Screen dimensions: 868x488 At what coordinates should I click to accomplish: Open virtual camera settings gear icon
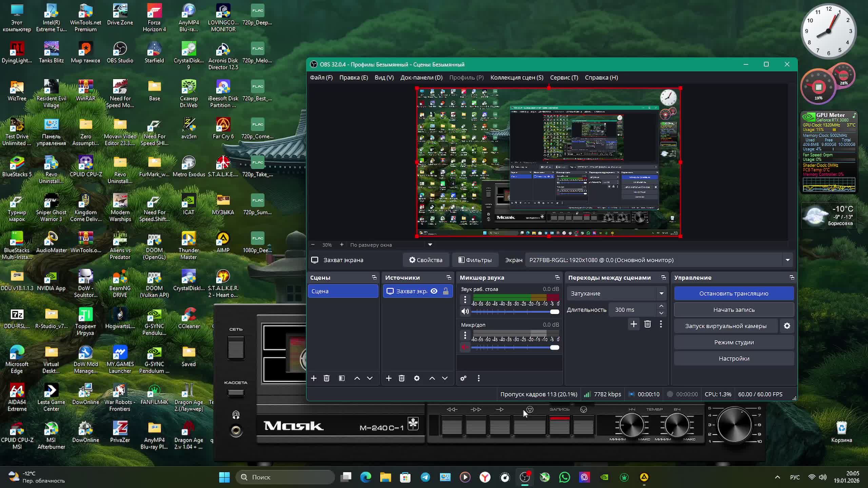[787, 326]
